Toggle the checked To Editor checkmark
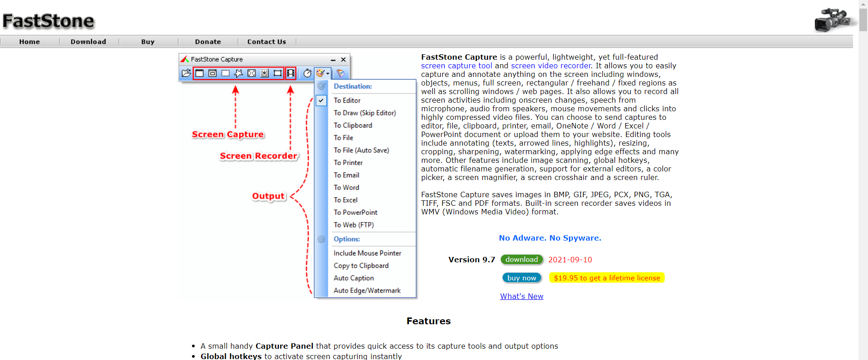Image resolution: width=868 pixels, height=360 pixels. pyautogui.click(x=321, y=100)
